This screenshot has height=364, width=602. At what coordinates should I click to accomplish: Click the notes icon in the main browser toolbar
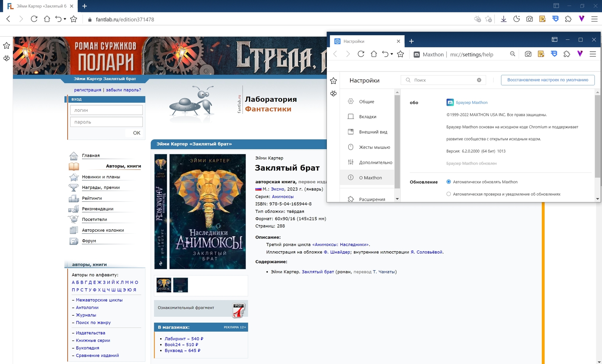542,19
